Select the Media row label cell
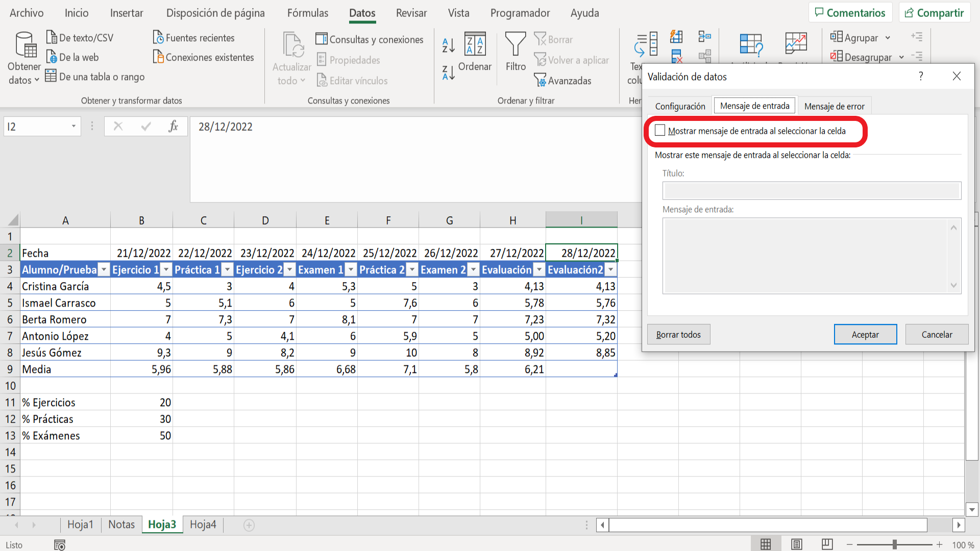 click(x=65, y=369)
